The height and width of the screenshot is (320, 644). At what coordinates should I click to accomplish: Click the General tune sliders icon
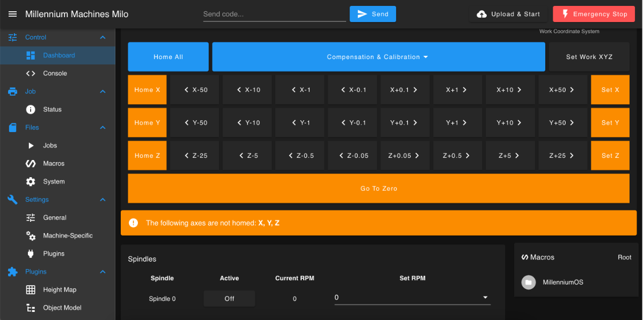click(x=31, y=217)
